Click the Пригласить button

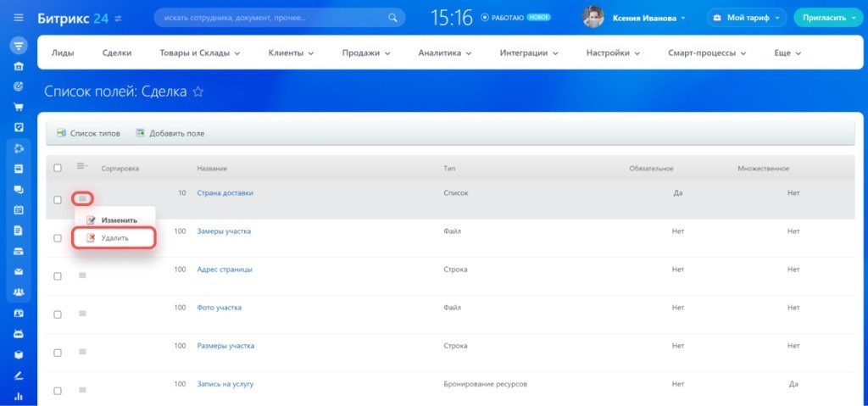[826, 17]
